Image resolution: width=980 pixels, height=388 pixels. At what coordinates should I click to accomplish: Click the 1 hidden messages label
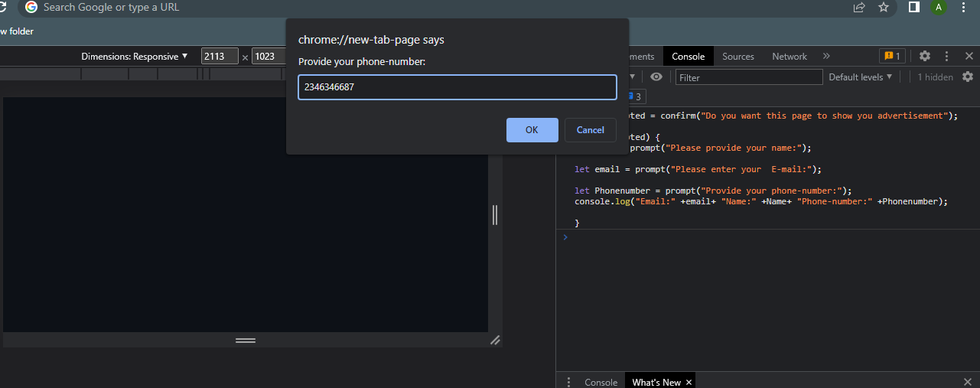(x=935, y=77)
